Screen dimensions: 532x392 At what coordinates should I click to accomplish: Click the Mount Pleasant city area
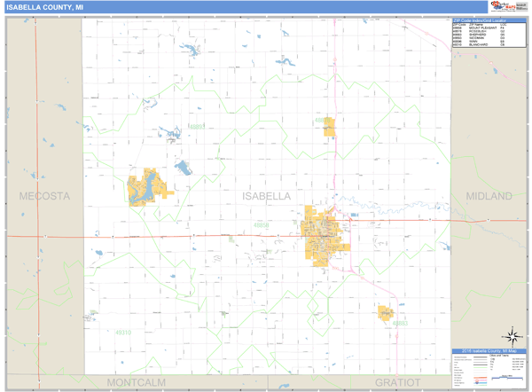coord(324,231)
